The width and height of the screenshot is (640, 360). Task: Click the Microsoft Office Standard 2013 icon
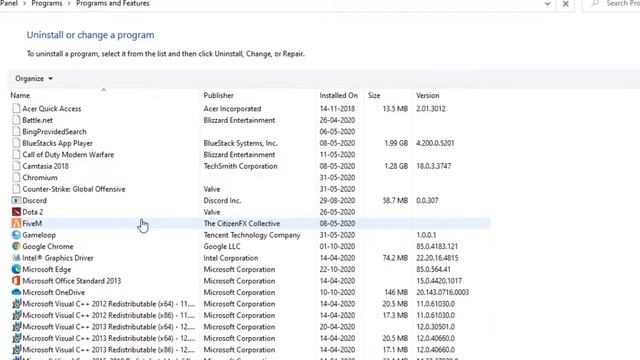click(16, 280)
